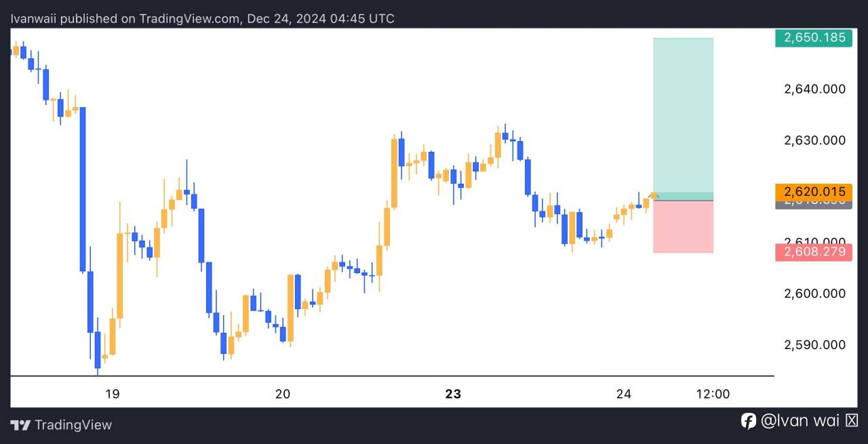Open the TradingView wordmark link
The width and height of the screenshot is (868, 444).
[x=73, y=425]
